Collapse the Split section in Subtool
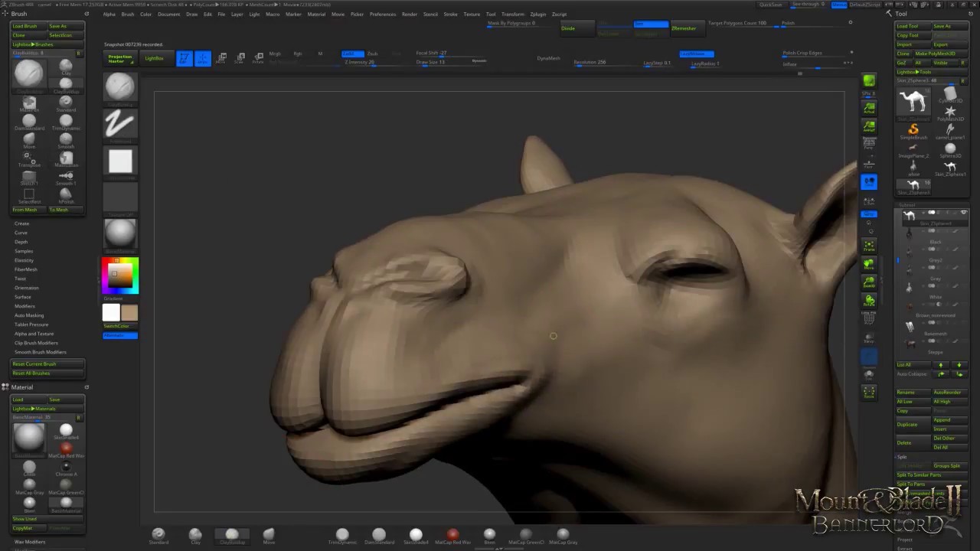 (902, 457)
